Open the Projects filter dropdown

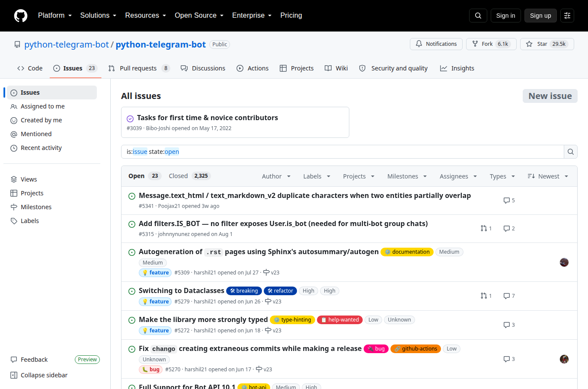click(359, 176)
